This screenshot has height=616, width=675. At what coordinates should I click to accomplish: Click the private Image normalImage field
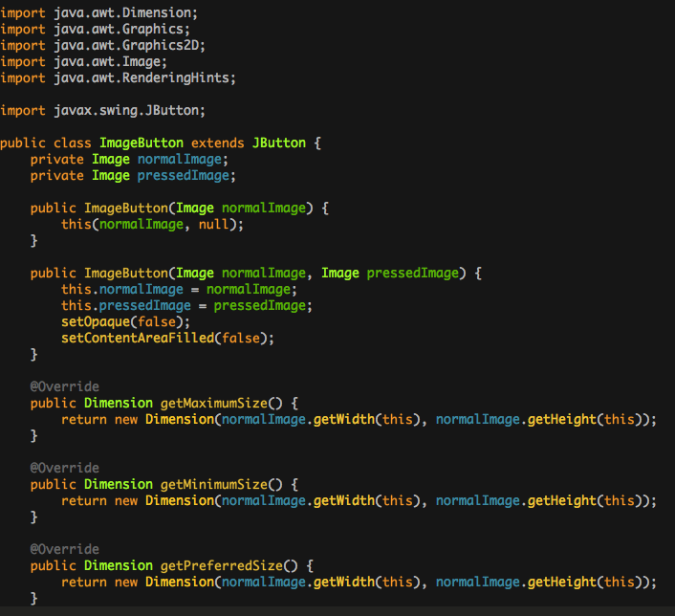(x=129, y=160)
